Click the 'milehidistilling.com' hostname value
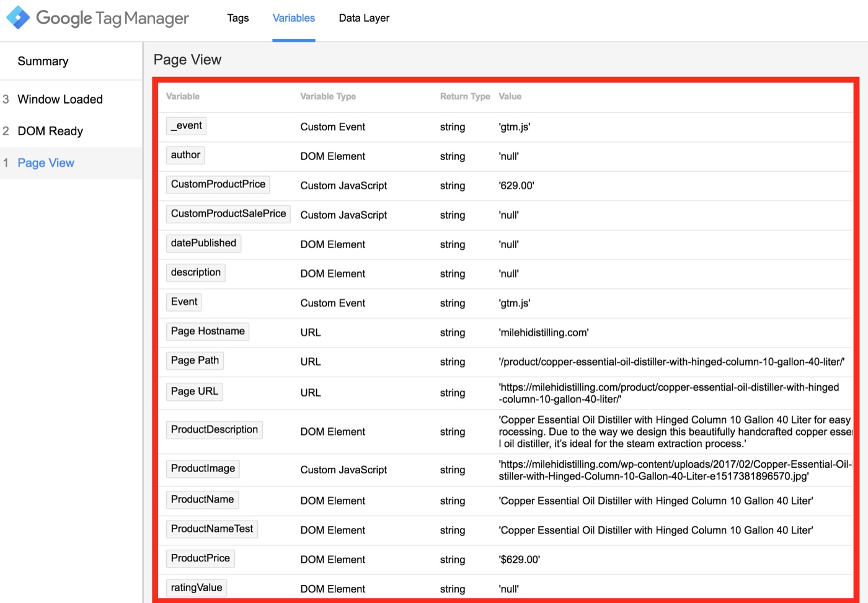Viewport: 868px width, 603px height. click(x=544, y=333)
